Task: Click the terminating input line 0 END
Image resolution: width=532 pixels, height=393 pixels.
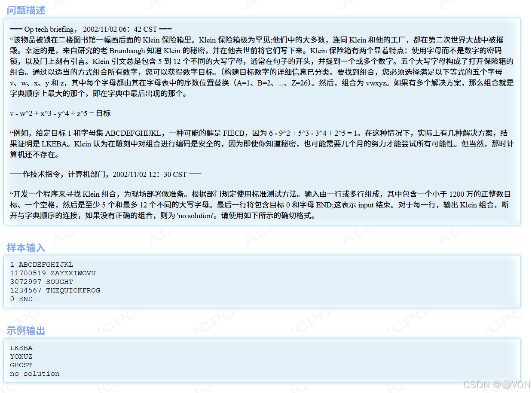Action: point(21,299)
